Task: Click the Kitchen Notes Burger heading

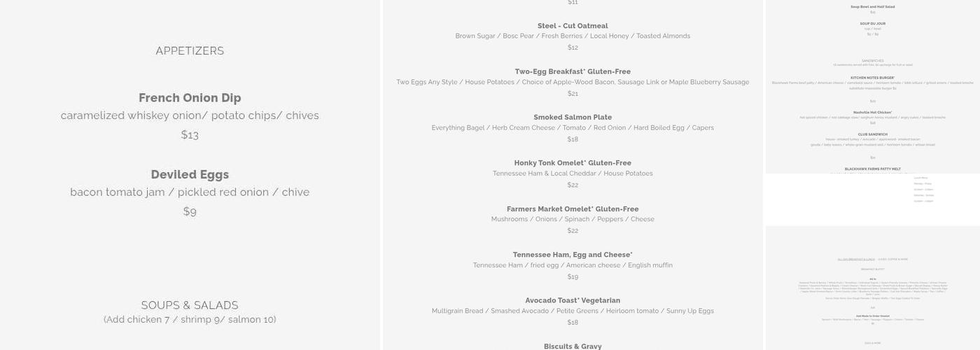Action: [872, 78]
